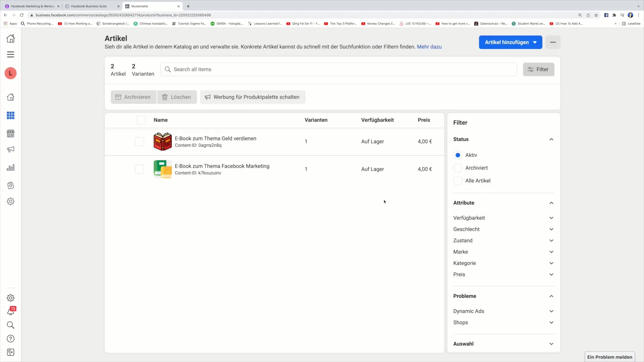Viewport: 644px width, 362px height.
Task: Open the red book product thumbnail
Action: click(163, 141)
